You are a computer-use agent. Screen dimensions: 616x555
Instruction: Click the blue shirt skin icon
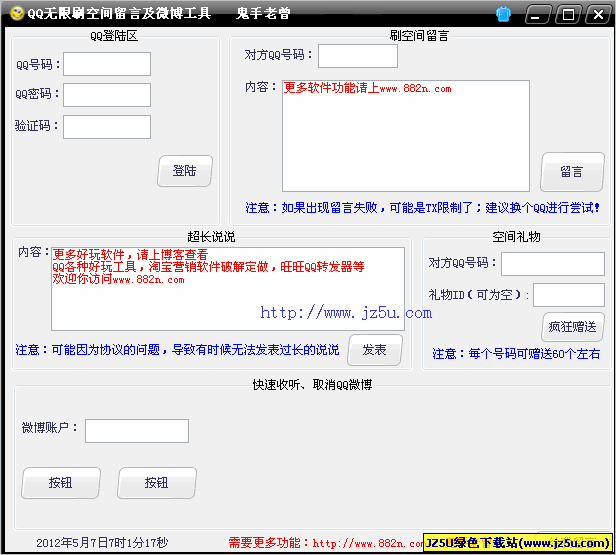(503, 14)
